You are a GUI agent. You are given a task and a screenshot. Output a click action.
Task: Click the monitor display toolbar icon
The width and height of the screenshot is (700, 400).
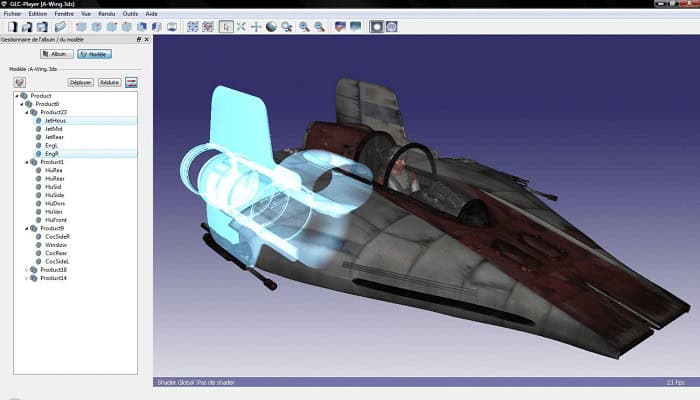[355, 27]
